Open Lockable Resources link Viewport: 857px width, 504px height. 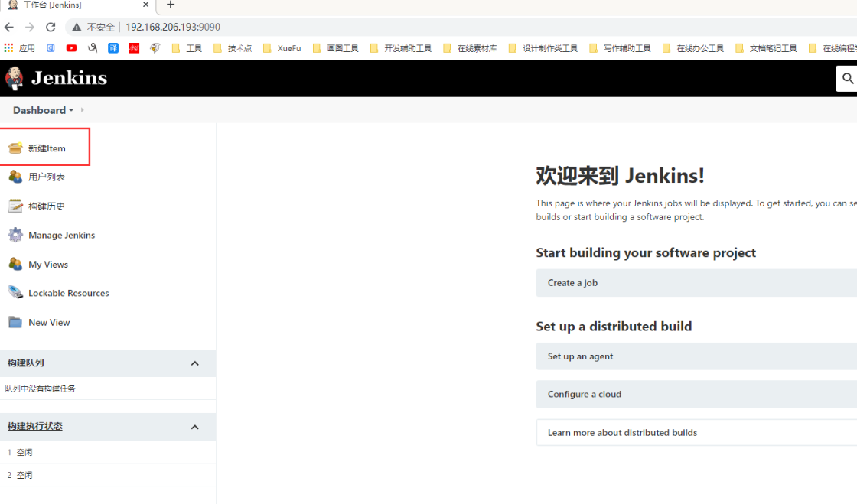pos(69,293)
